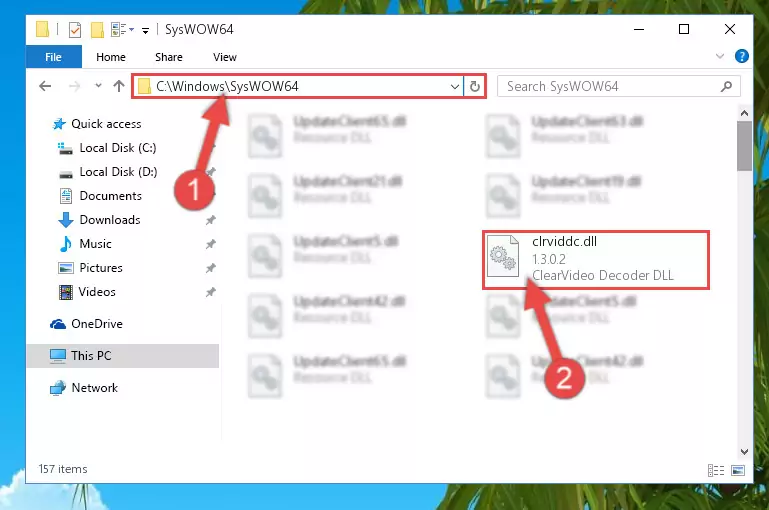The height and width of the screenshot is (510, 769).
Task: Select OneDrive in the navigation pane
Action: tap(86, 324)
